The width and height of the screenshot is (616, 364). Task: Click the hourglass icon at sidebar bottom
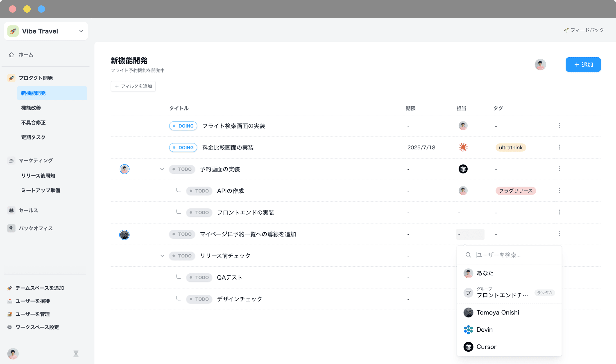(x=76, y=354)
